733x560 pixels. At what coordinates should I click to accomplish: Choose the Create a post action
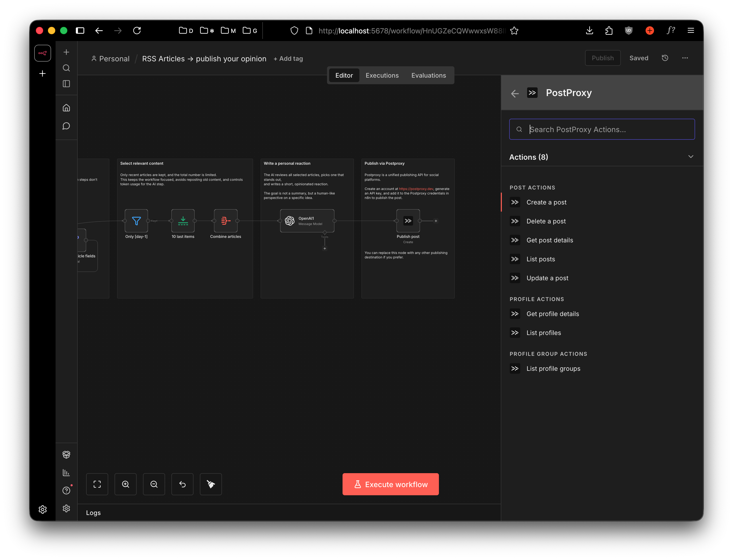(x=546, y=202)
